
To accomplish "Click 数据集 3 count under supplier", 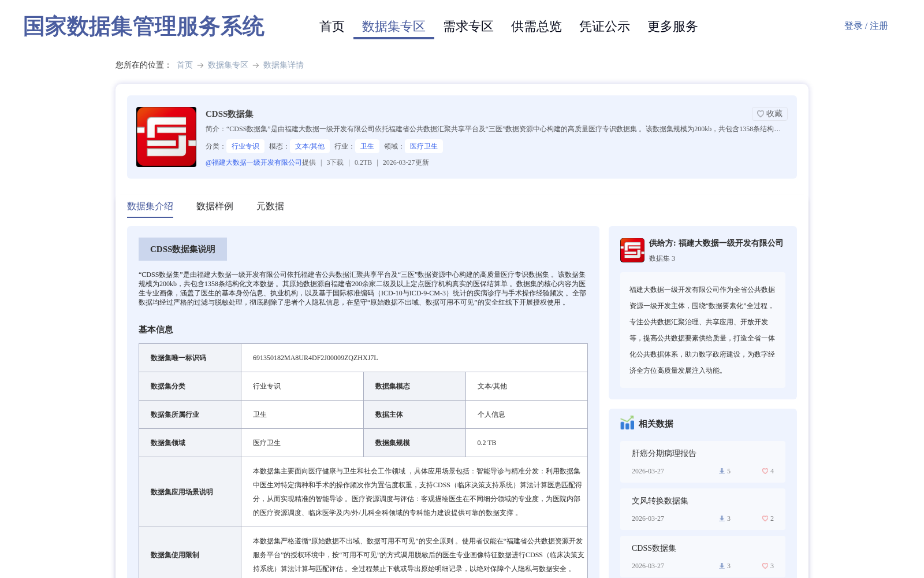I will pos(662,258).
